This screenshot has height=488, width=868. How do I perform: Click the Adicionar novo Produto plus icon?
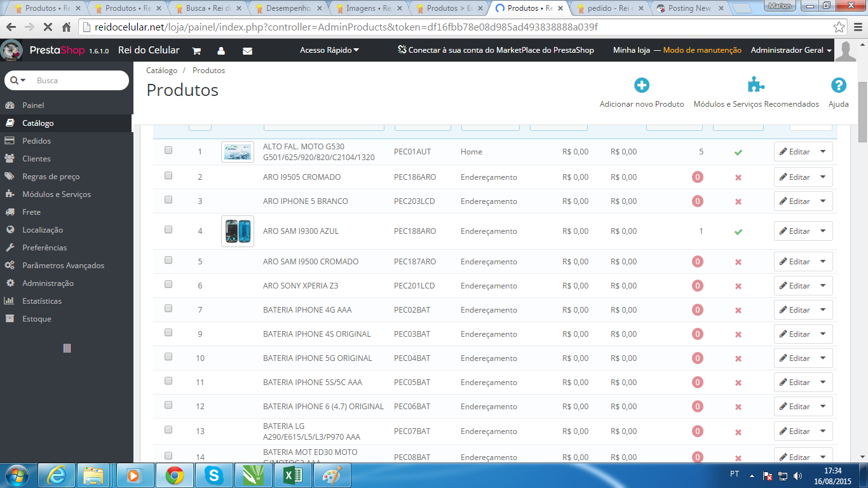[642, 85]
